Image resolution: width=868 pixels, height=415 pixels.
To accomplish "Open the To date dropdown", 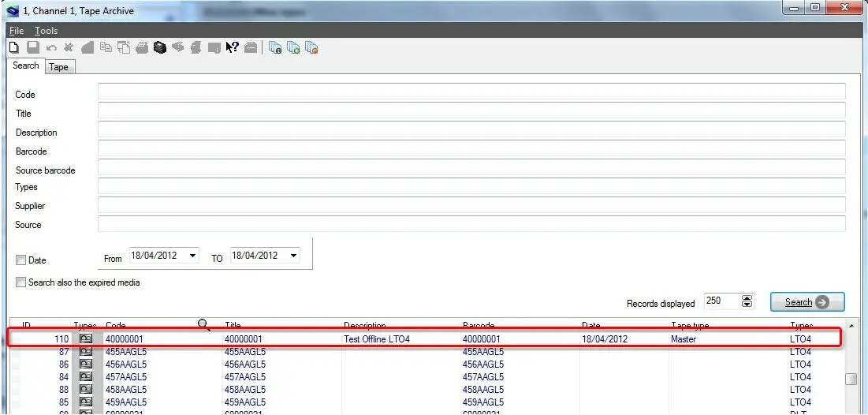I will coord(293,256).
